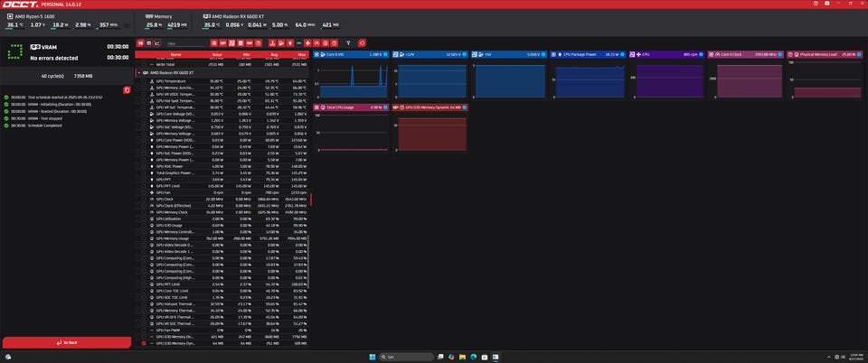868x363 pixels.
Task: Select the GPU D3D Usage row name
Action: tap(169, 226)
